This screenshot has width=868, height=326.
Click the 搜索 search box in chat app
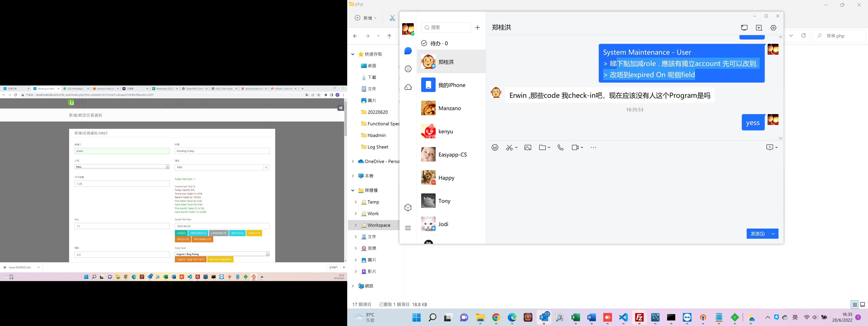click(x=446, y=27)
